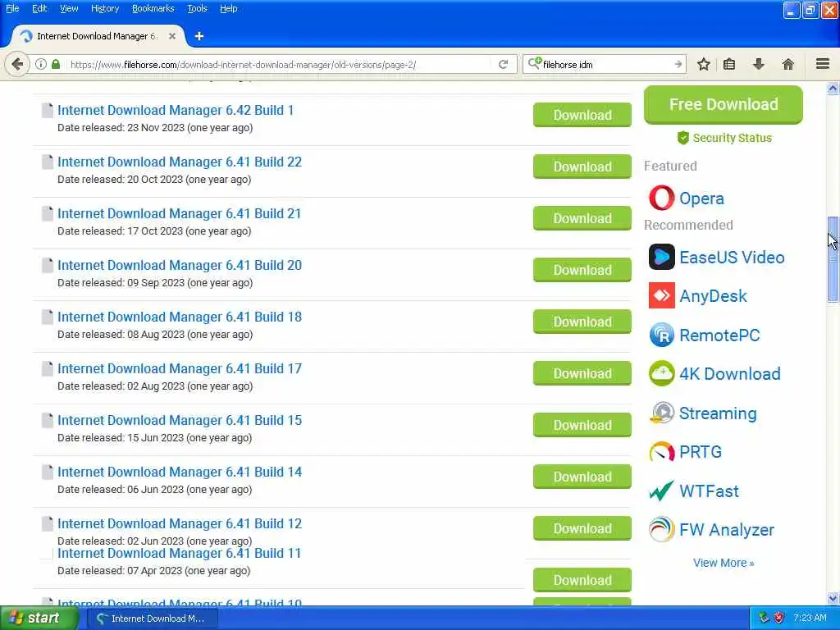Open search engine selector magnifier icon
This screenshot has height=630, width=840.
click(534, 64)
